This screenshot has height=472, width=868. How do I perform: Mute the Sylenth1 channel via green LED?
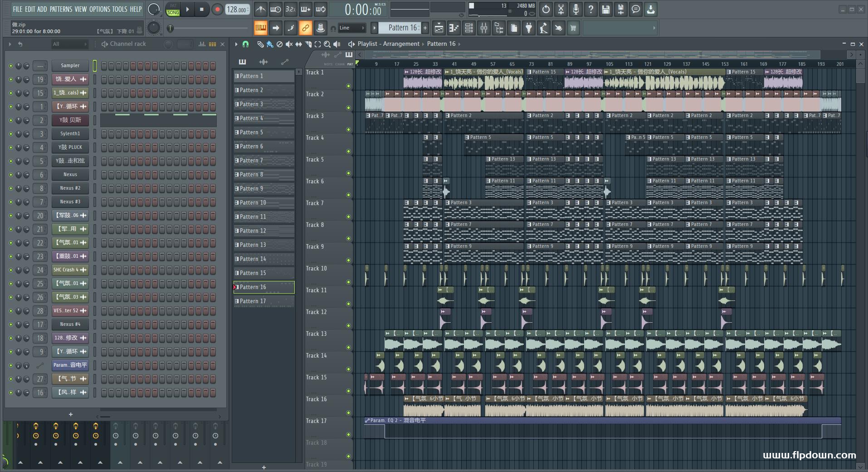pos(11,134)
